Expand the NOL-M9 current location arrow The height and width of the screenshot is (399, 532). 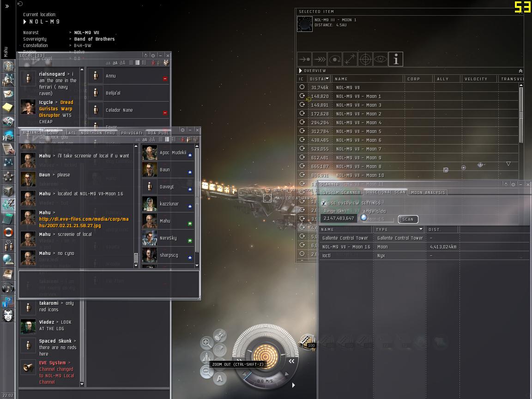click(x=25, y=22)
